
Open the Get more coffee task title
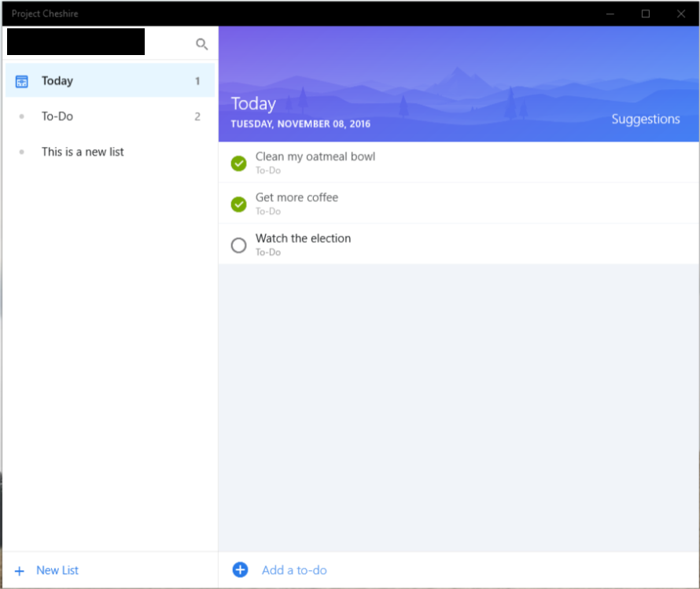point(297,197)
